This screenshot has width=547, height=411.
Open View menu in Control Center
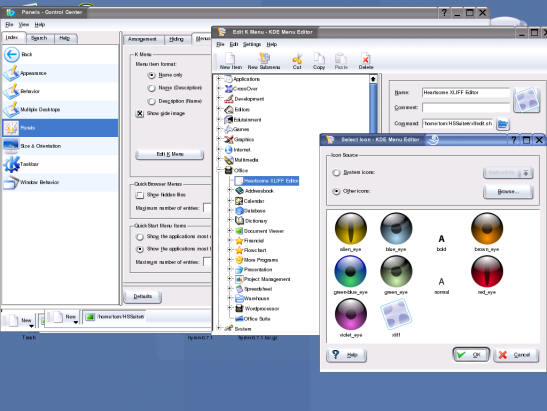(24, 24)
